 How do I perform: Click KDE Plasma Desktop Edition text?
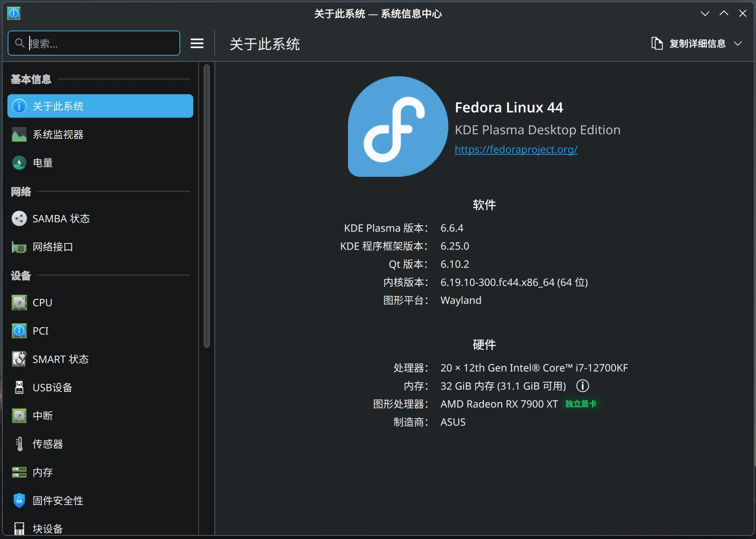538,130
